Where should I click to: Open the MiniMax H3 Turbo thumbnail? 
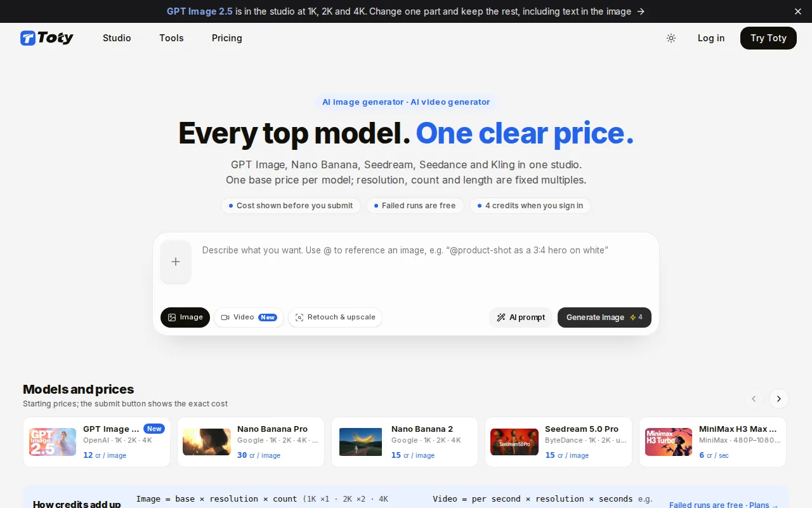pos(669,442)
